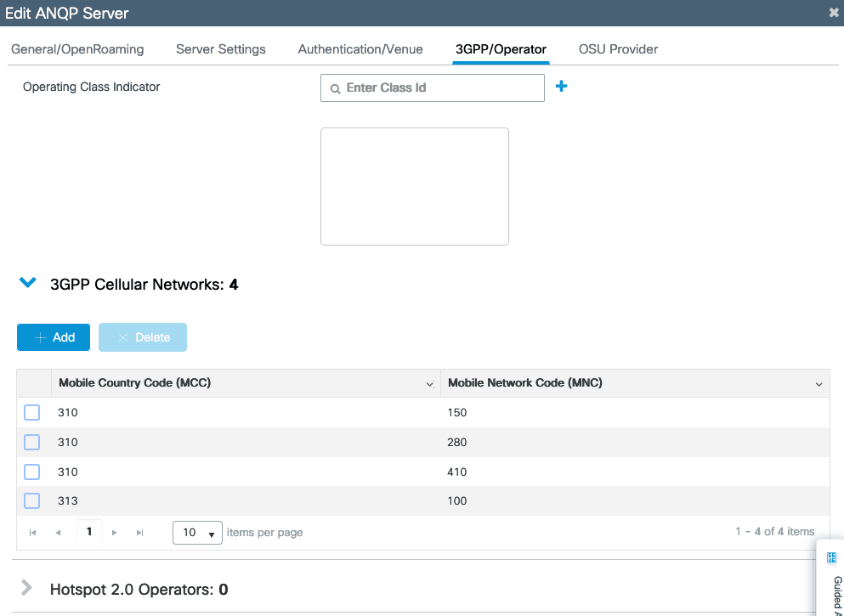Click the Delete button
The height and width of the screenshot is (616, 844).
143,337
